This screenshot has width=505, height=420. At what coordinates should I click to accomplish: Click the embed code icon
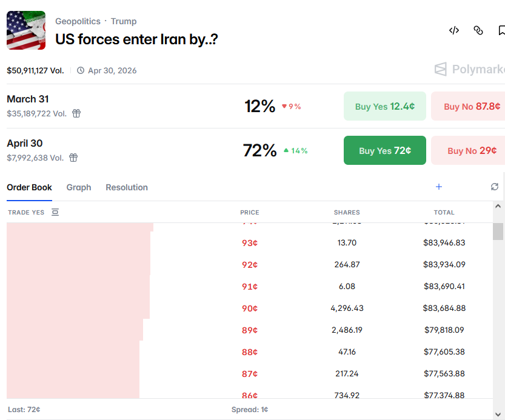coord(453,30)
